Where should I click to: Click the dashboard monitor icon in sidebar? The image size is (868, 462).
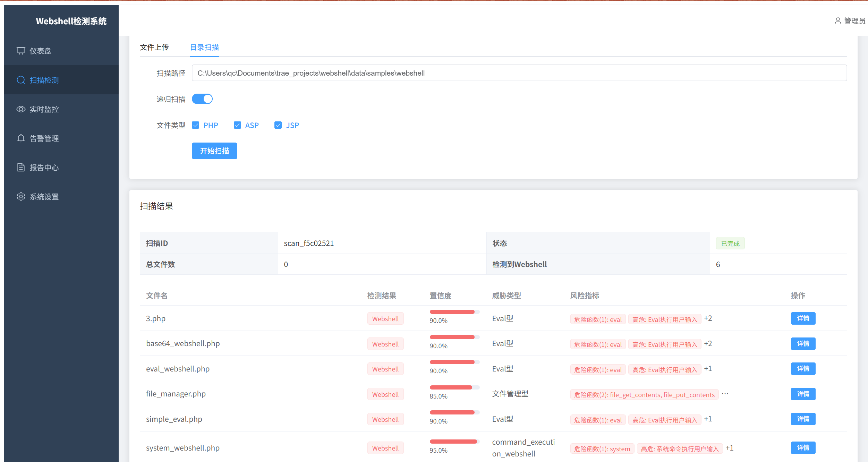pos(21,51)
